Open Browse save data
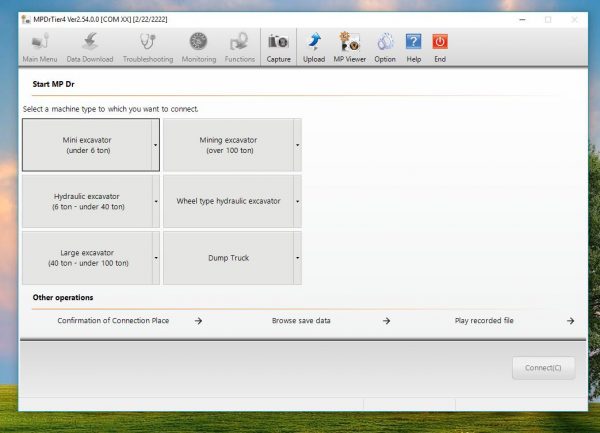 301,321
